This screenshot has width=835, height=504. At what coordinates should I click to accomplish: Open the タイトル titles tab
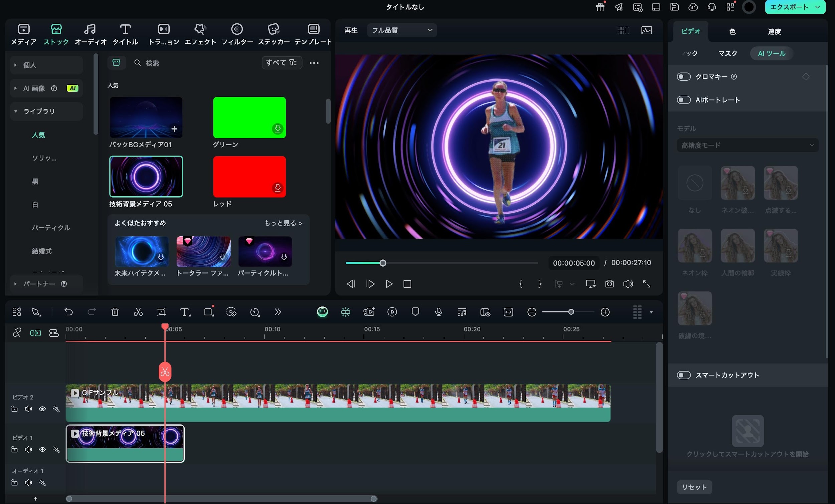[125, 34]
